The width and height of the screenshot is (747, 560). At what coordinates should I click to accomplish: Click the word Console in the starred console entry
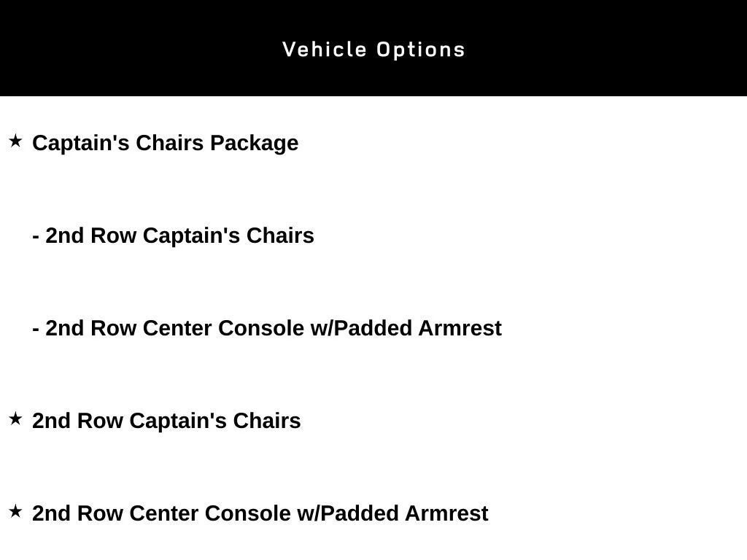248,514
